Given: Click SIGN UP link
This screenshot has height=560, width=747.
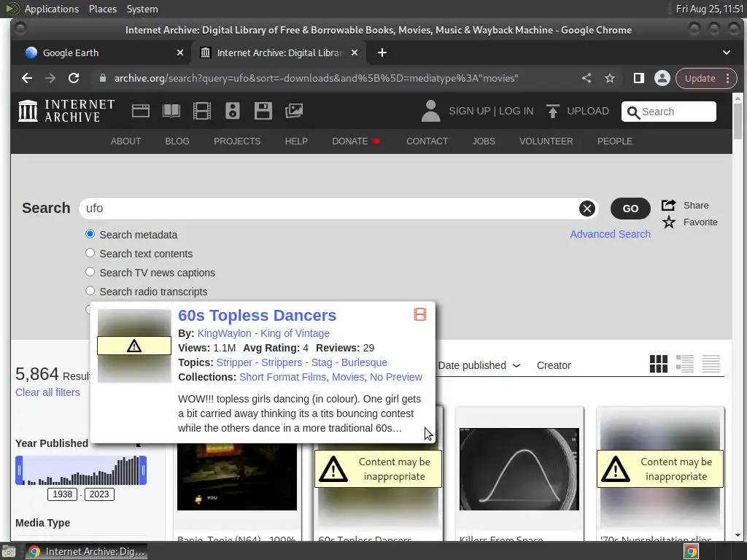Looking at the screenshot, I should click(x=469, y=111).
